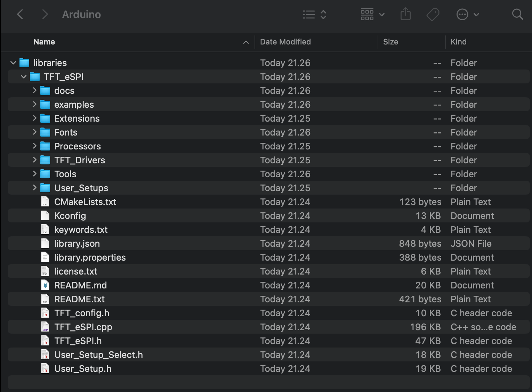
Task: Select the file name README.md
Action: 81,285
